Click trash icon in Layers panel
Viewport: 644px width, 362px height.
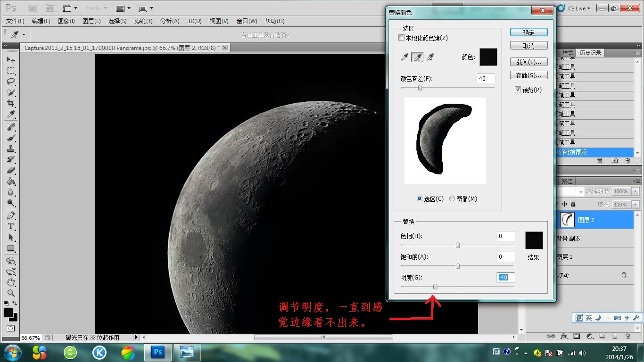(x=627, y=336)
